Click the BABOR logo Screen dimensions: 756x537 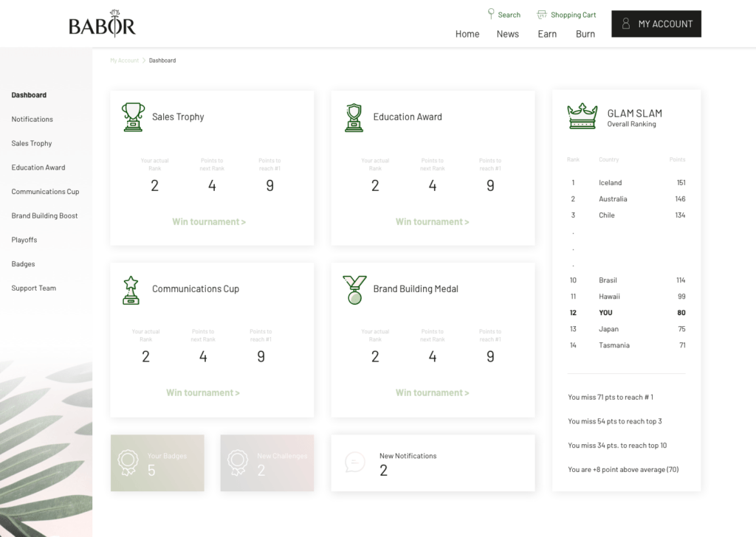pyautogui.click(x=102, y=24)
